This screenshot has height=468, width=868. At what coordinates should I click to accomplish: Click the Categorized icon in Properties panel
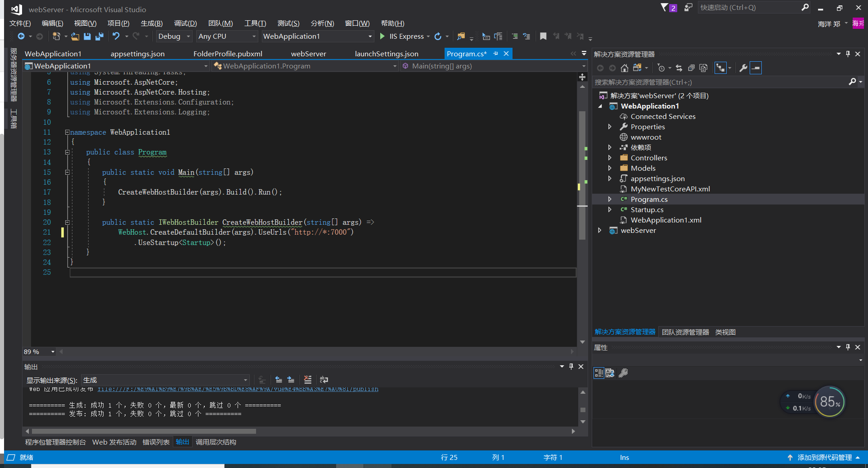tap(599, 373)
